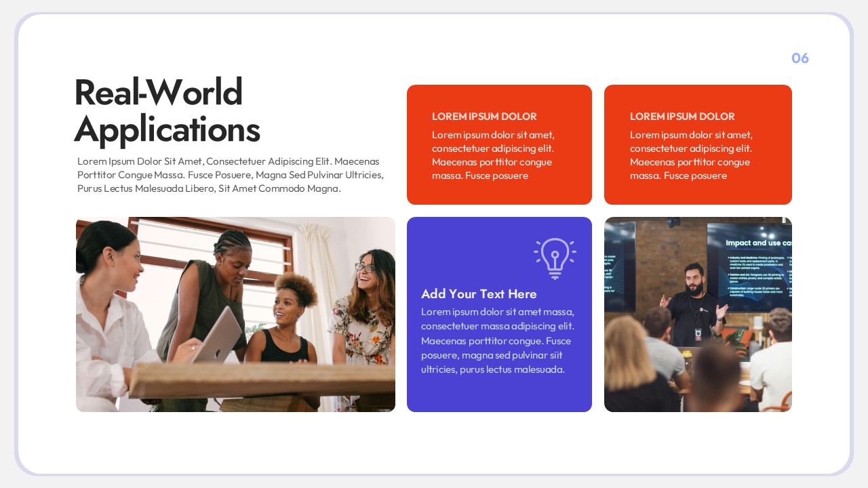Click the left orange card's body text
This screenshot has width=868, height=488.
[493, 155]
